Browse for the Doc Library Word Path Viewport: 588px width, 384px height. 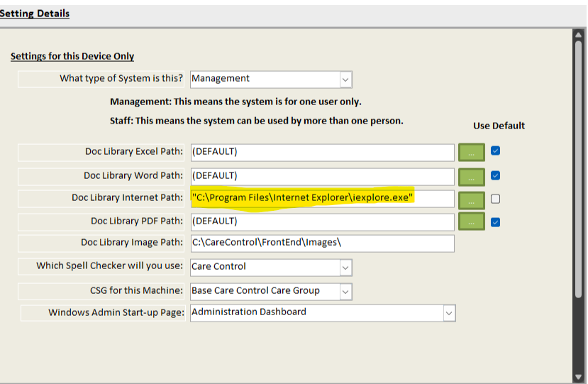[472, 177]
